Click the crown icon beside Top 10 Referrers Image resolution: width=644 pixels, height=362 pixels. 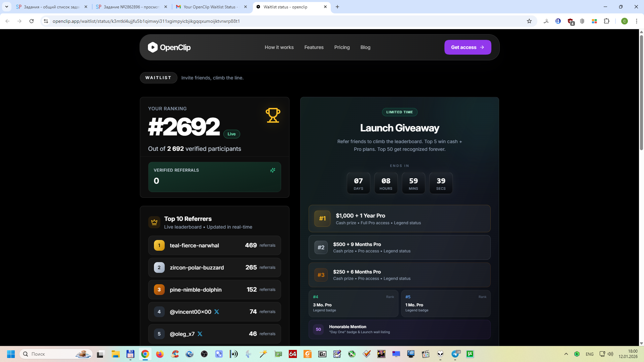(x=154, y=222)
